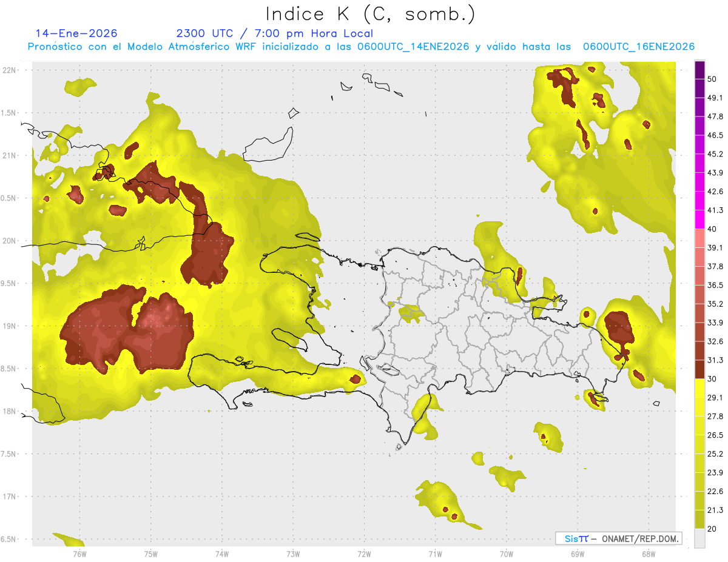Viewport: 728px width, 562px height.
Task: Click the '26.5' colorbar label
Action: pyautogui.click(x=715, y=435)
